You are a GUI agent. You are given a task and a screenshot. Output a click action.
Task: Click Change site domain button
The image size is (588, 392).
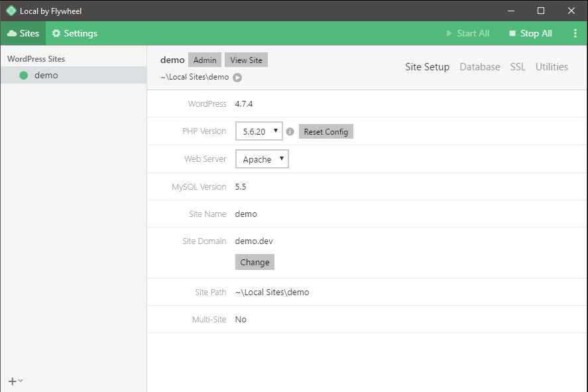[x=255, y=262]
